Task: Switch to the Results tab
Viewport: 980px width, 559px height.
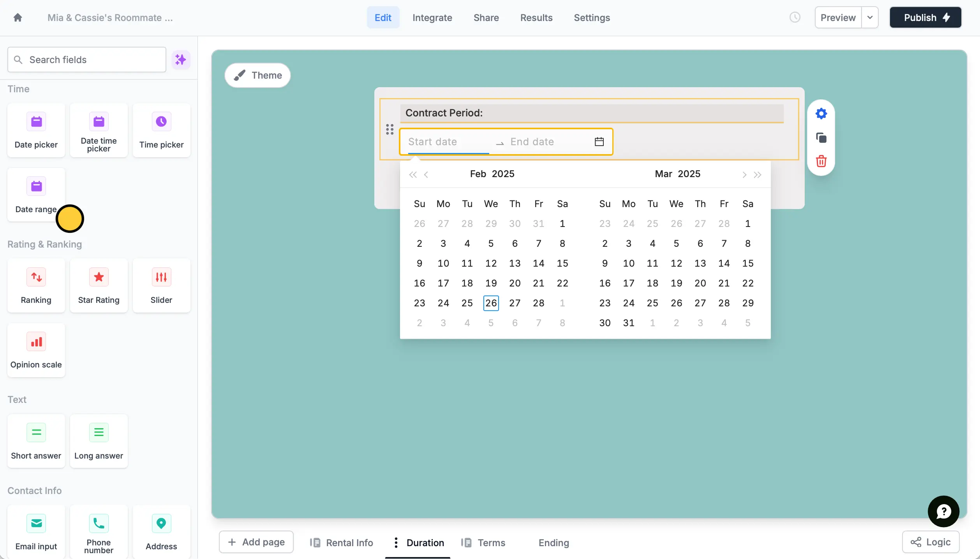Action: (536, 18)
